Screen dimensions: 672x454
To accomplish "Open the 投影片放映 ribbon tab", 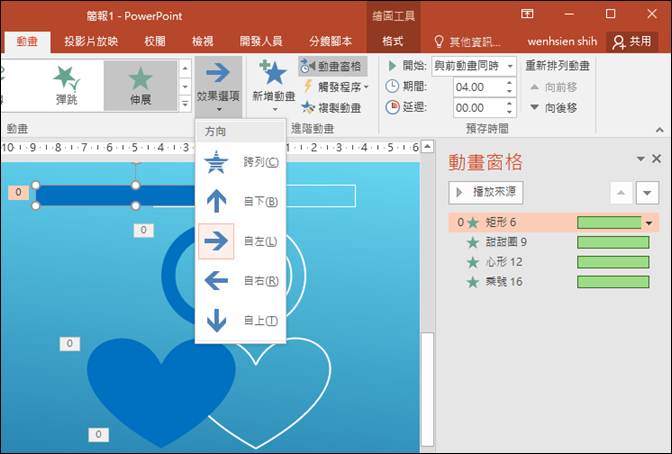I will click(91, 42).
